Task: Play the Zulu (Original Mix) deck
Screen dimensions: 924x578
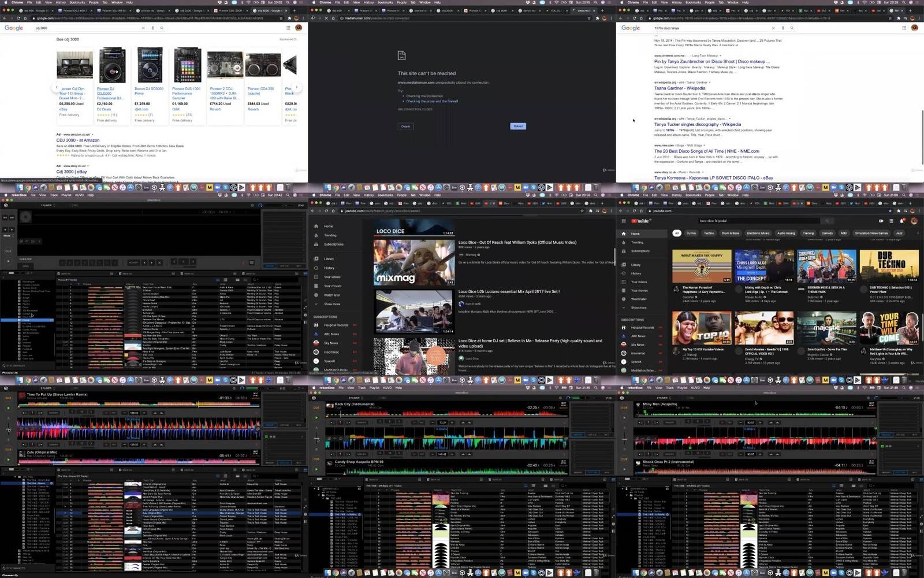Action: tap(8, 460)
